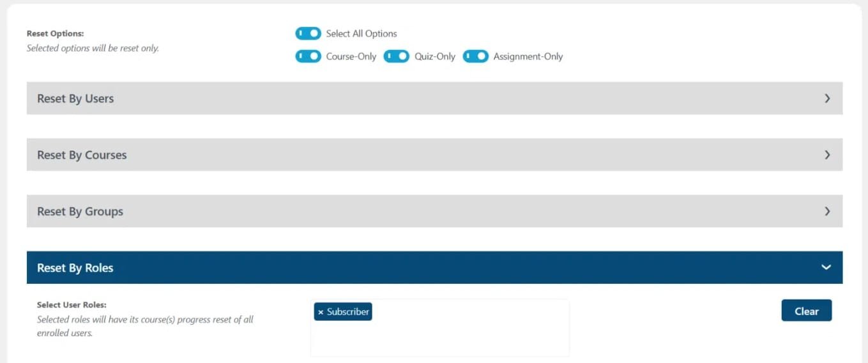Click the Clear button
The height and width of the screenshot is (363, 868).
(807, 311)
